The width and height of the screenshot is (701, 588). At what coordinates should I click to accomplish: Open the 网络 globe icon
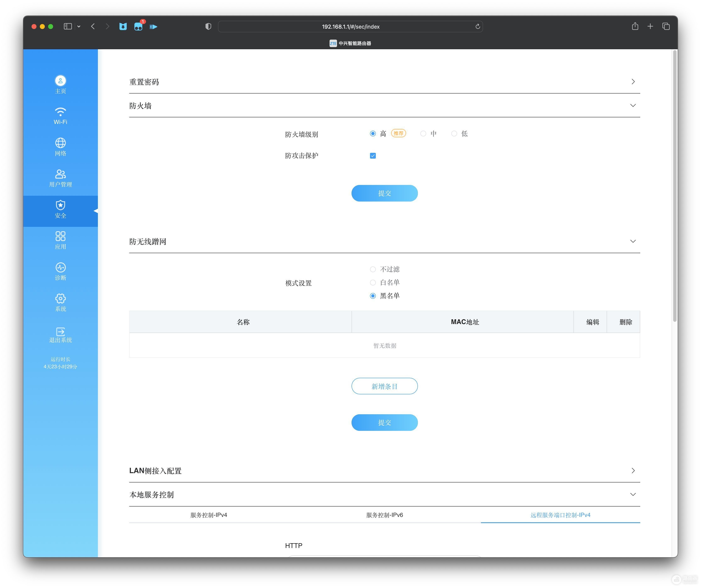(60, 143)
